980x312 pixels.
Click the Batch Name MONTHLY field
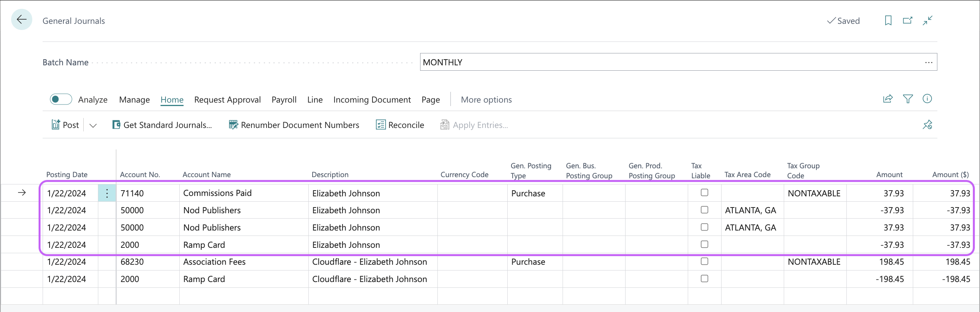(678, 62)
